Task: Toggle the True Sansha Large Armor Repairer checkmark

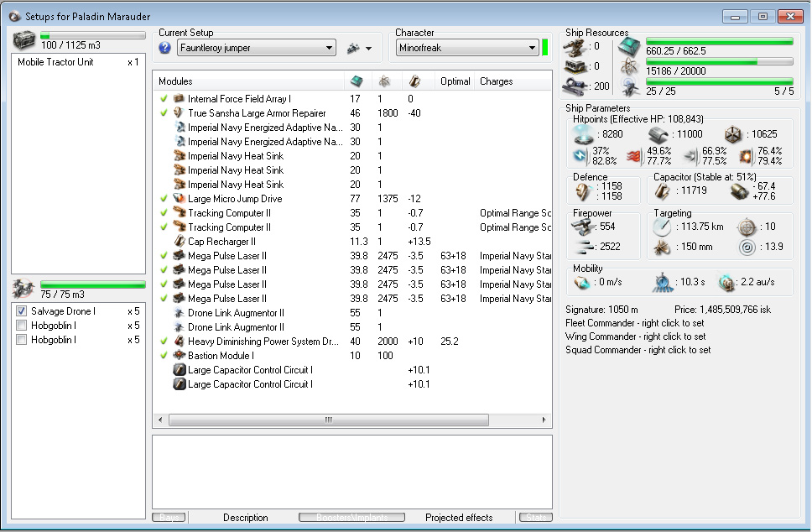Action: 164,113
